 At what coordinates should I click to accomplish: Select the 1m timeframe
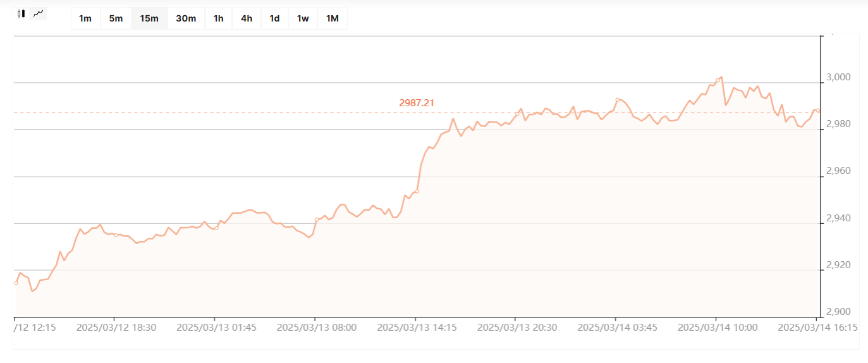[x=85, y=18]
